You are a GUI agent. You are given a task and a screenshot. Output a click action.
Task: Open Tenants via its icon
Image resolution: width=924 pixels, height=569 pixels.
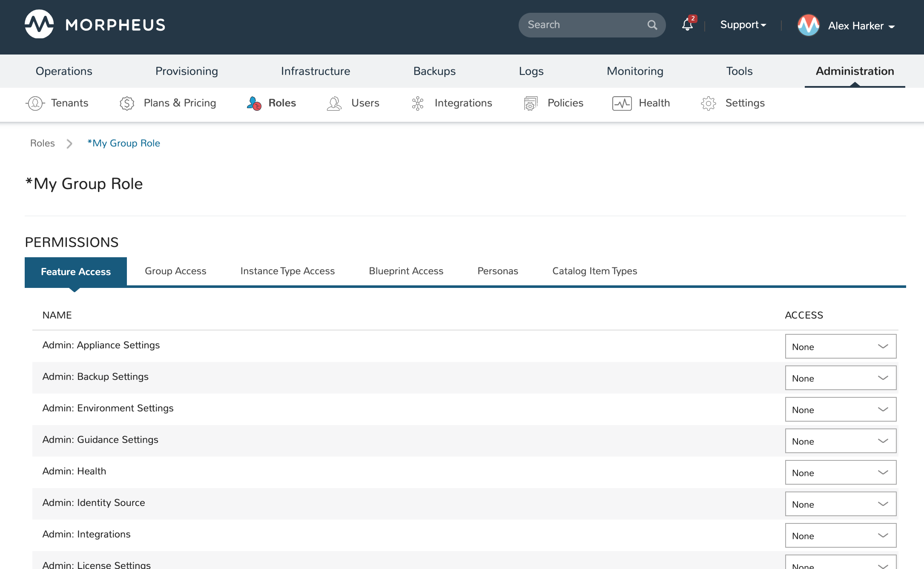pos(35,103)
